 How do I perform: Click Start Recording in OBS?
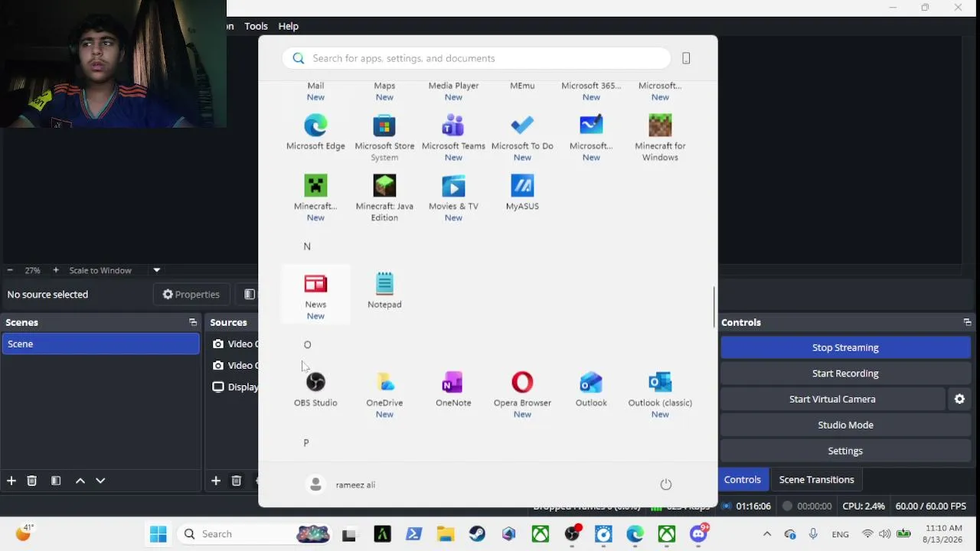click(845, 373)
